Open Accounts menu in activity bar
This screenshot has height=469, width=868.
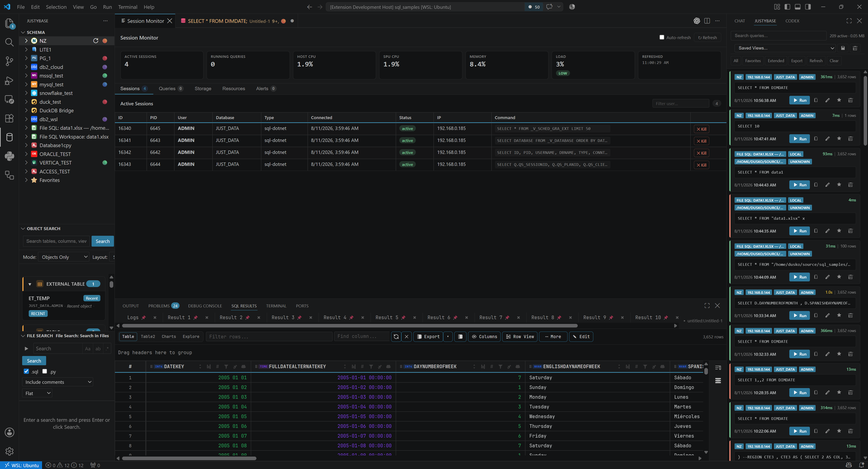point(9,432)
